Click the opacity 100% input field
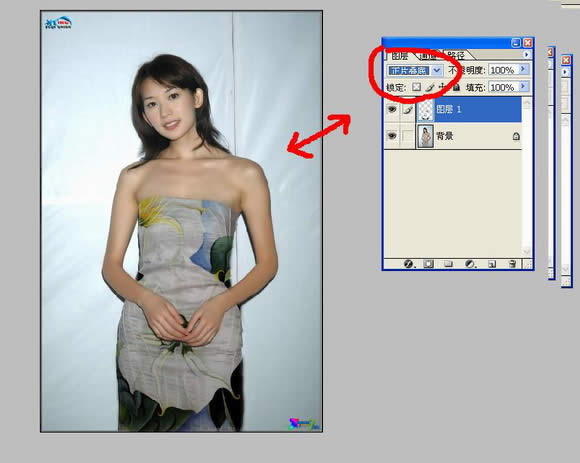Viewport: 580px width, 463px height. pos(503,70)
